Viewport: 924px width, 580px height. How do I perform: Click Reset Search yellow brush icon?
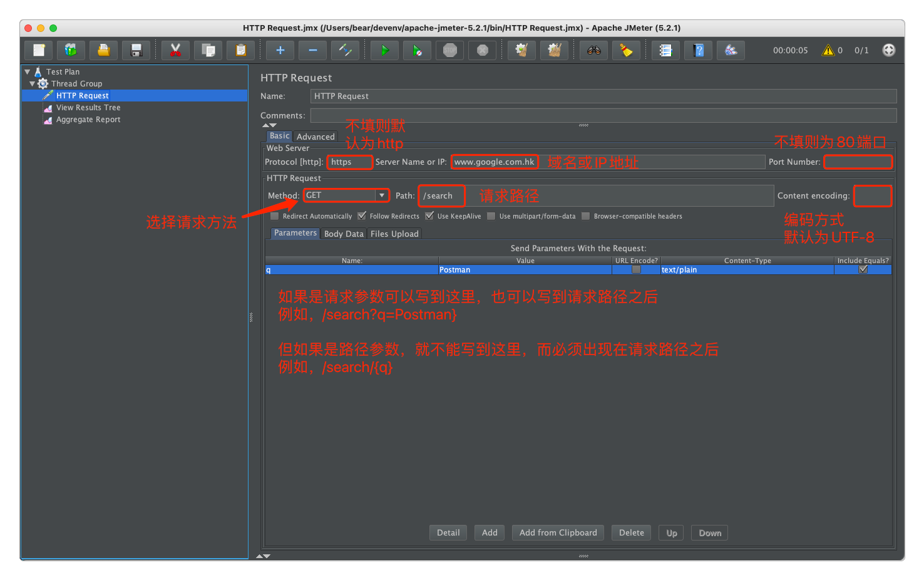(x=626, y=50)
